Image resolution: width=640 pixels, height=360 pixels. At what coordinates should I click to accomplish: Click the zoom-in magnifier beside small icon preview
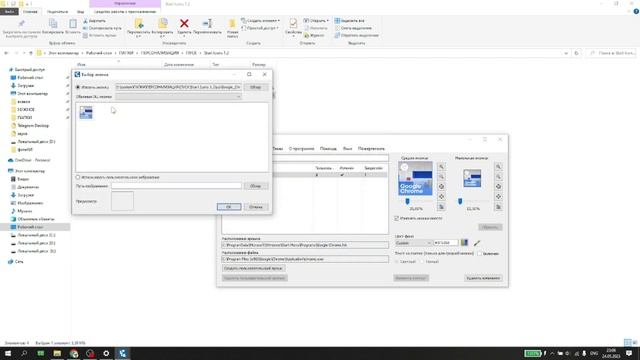[x=498, y=167]
